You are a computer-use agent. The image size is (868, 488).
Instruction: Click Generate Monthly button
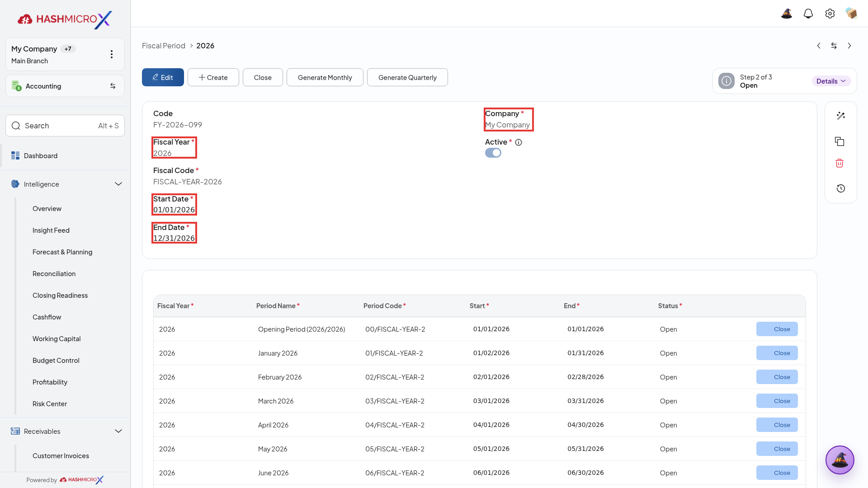click(325, 77)
